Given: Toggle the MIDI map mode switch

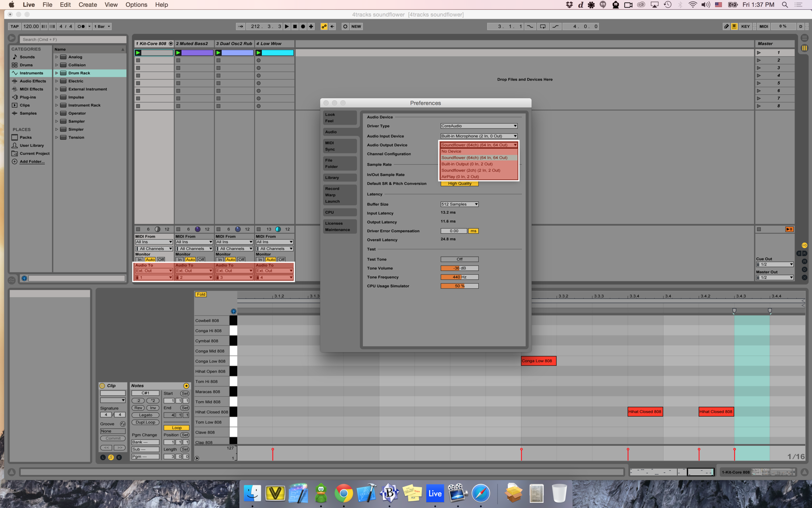Looking at the screenshot, I should [x=763, y=26].
